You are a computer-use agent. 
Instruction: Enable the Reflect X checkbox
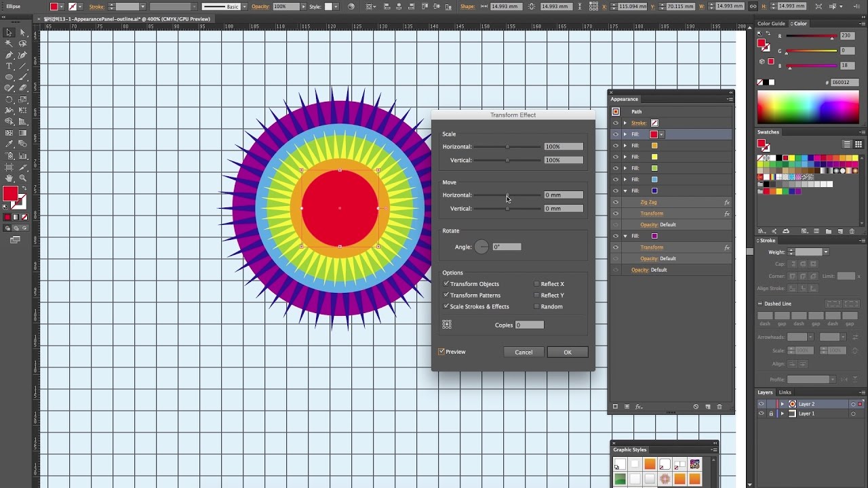point(536,284)
